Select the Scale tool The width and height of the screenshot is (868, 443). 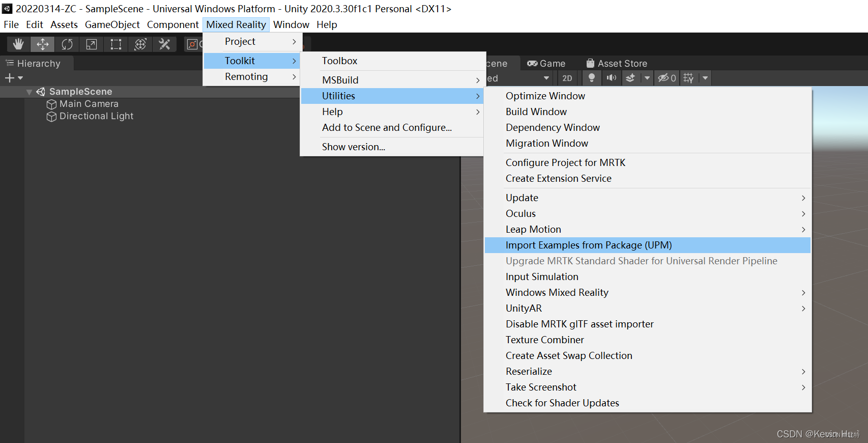pos(92,44)
